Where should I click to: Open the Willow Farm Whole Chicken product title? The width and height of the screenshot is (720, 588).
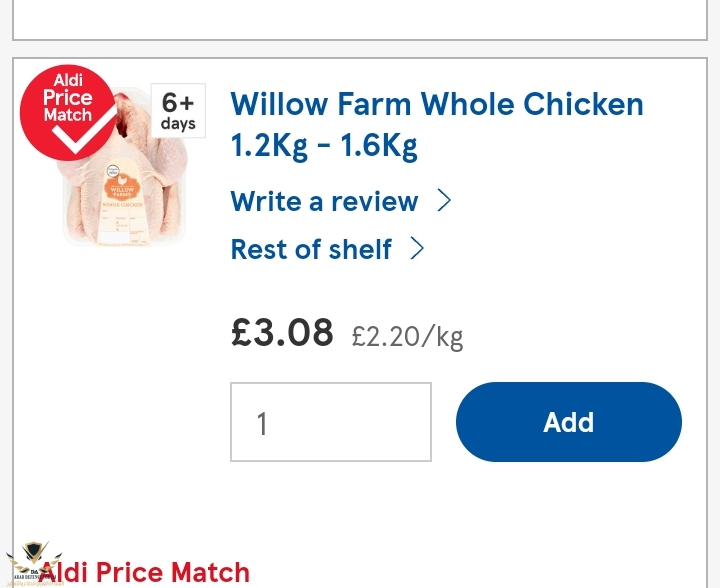pyautogui.click(x=437, y=104)
